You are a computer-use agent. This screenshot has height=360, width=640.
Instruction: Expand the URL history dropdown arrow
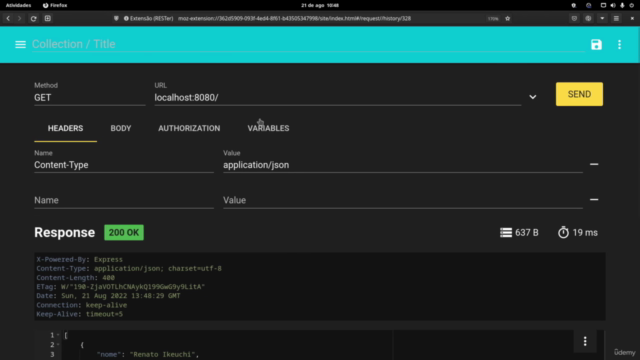click(533, 97)
